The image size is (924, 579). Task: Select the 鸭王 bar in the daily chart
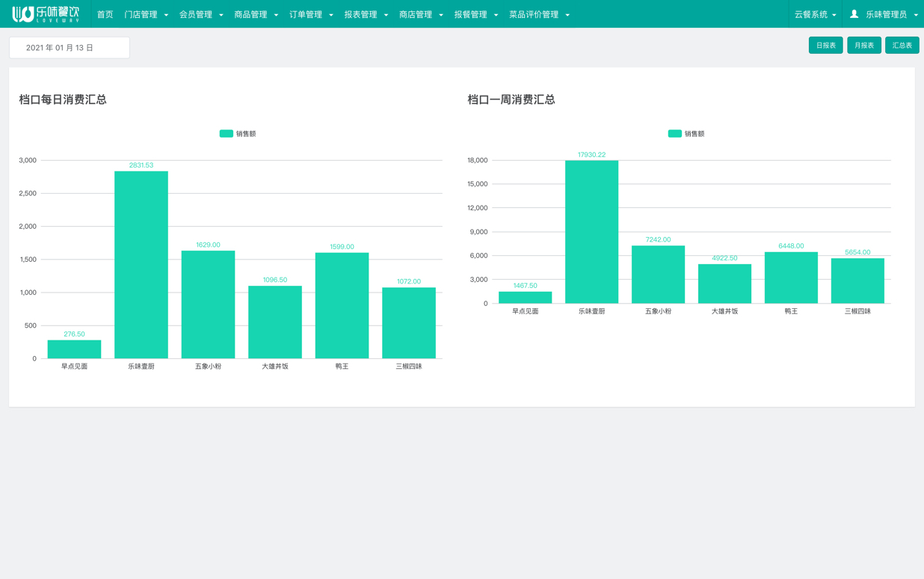[x=342, y=306]
